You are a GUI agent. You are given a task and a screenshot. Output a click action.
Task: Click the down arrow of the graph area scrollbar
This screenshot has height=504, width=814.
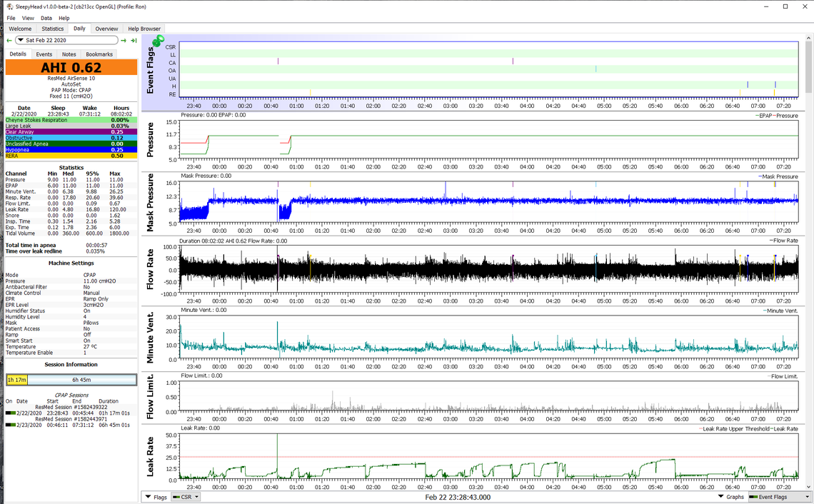pos(809,486)
